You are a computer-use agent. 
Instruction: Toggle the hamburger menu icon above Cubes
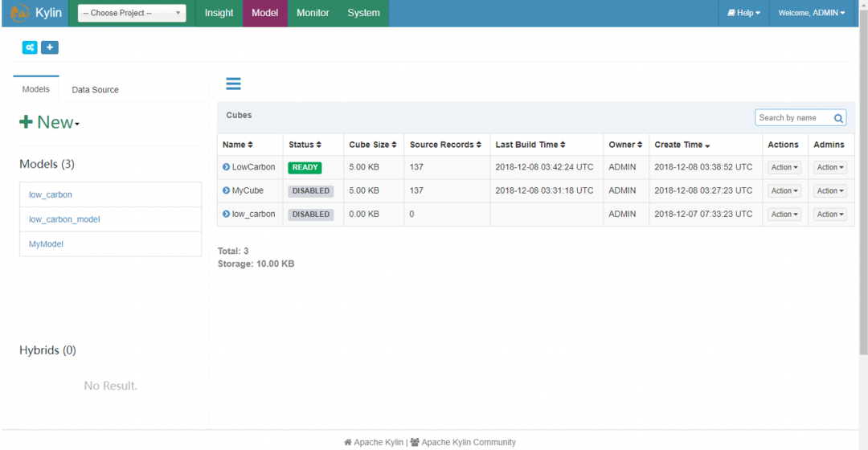233,84
